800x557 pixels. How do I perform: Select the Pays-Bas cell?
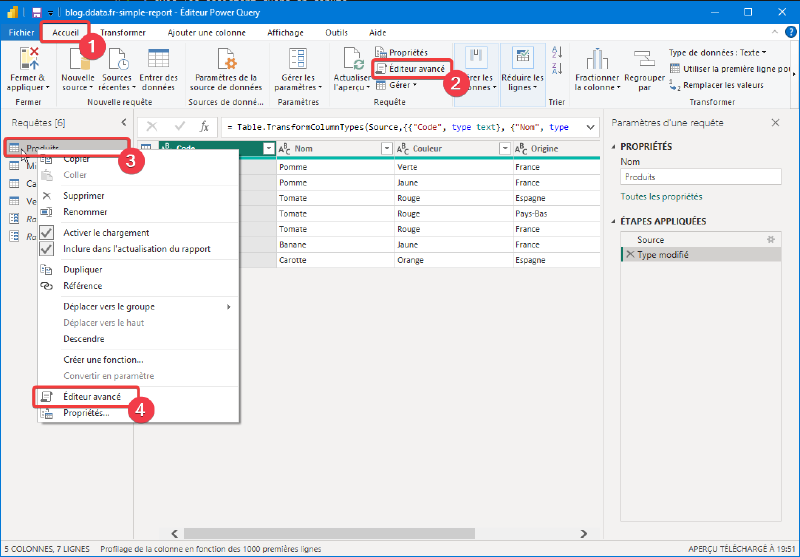[x=556, y=213]
